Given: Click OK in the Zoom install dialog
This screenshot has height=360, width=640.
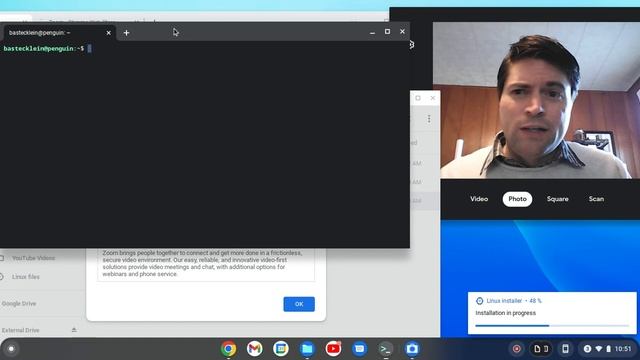Looking at the screenshot, I should [x=299, y=304].
